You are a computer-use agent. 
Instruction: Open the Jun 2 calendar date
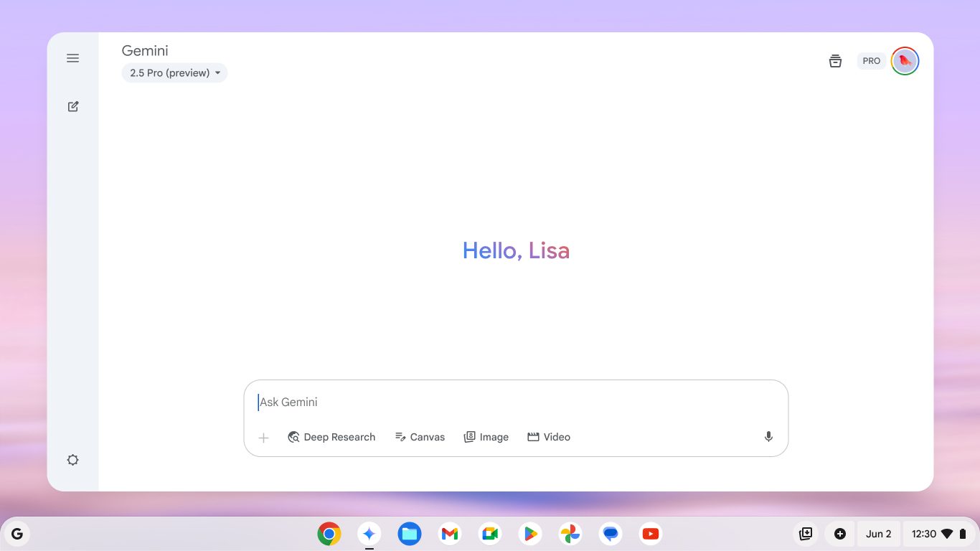878,534
